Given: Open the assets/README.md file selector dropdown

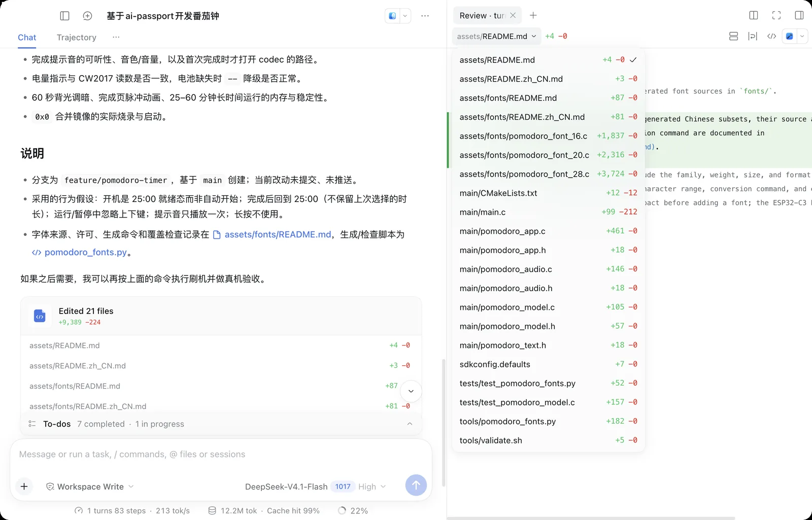Looking at the screenshot, I should pos(496,36).
